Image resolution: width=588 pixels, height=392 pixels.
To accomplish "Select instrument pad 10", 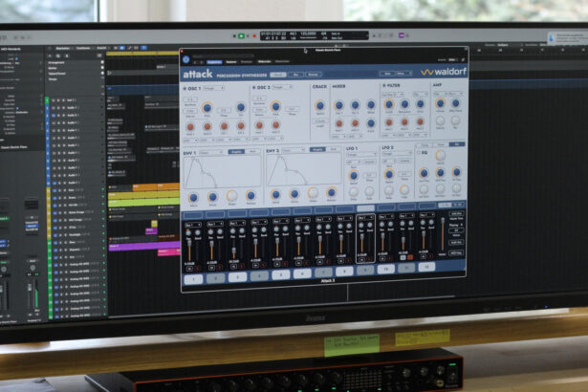I will (385, 269).
